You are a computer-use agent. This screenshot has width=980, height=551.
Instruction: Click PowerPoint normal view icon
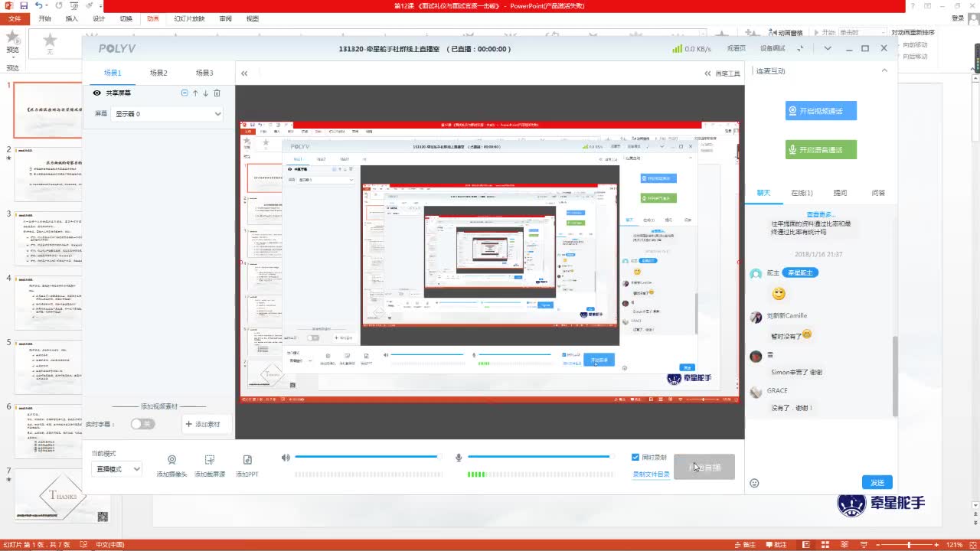click(806, 545)
